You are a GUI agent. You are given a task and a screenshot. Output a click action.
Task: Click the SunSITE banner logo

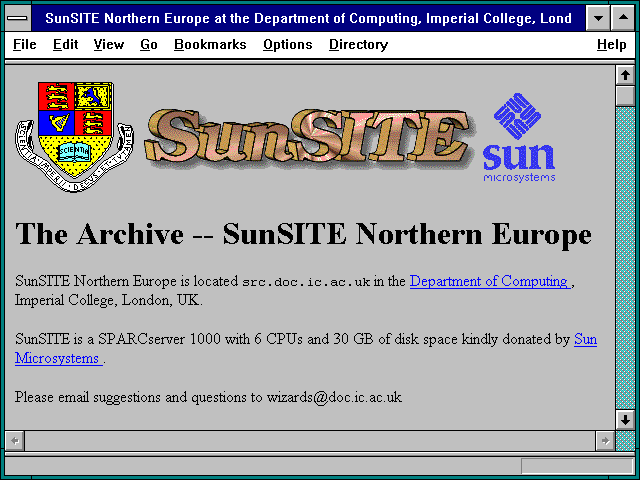[x=309, y=139]
